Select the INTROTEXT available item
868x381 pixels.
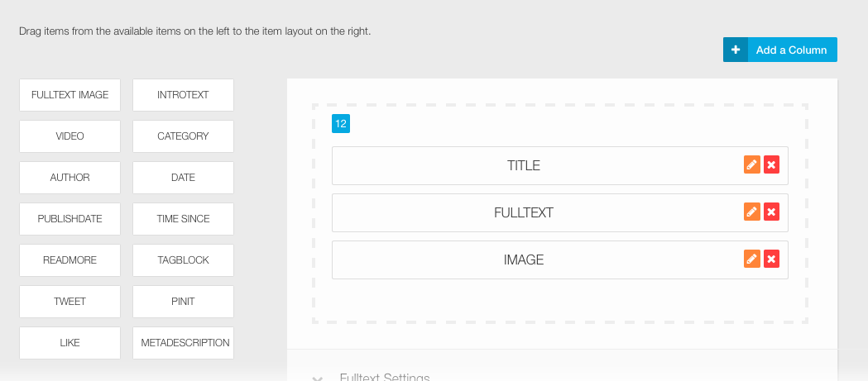[183, 95]
